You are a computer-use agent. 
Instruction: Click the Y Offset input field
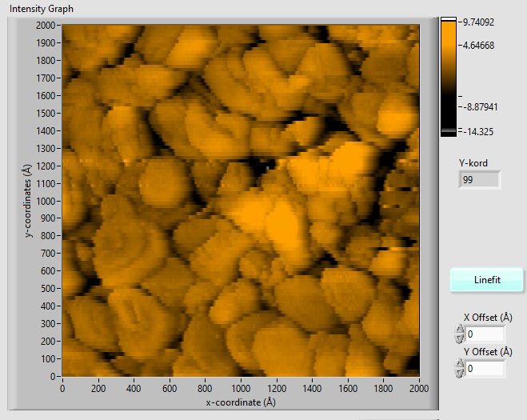[485, 369]
